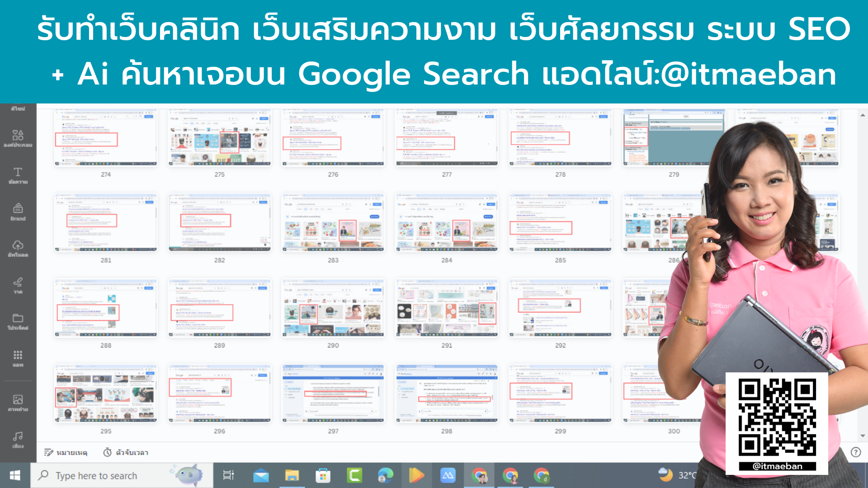This screenshot has width=868, height=488.
Task: Open the Apps (แอพ) panel
Action: click(x=18, y=358)
